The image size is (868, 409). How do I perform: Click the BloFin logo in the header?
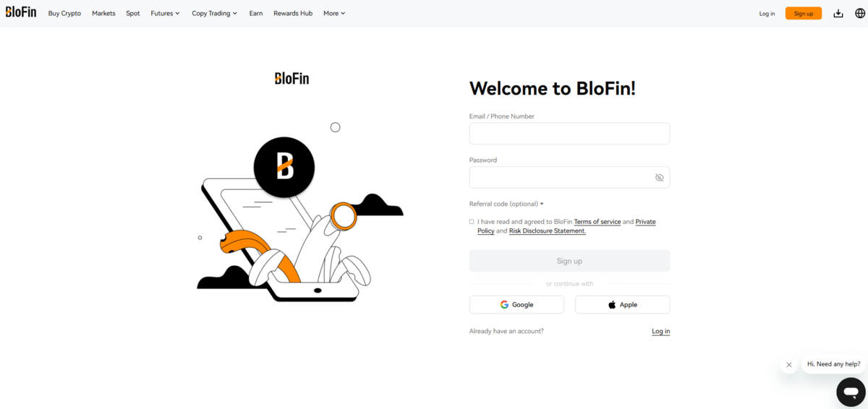click(21, 12)
